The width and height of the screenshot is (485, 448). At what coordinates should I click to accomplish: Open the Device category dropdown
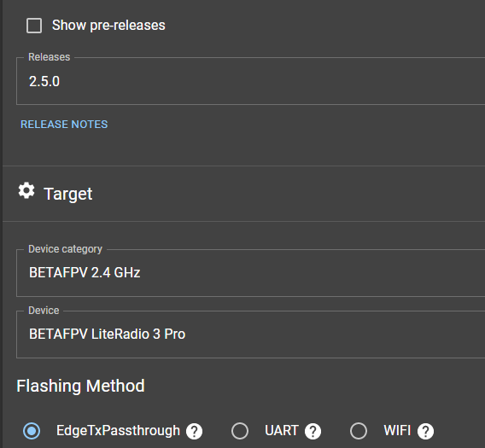[x=250, y=273]
